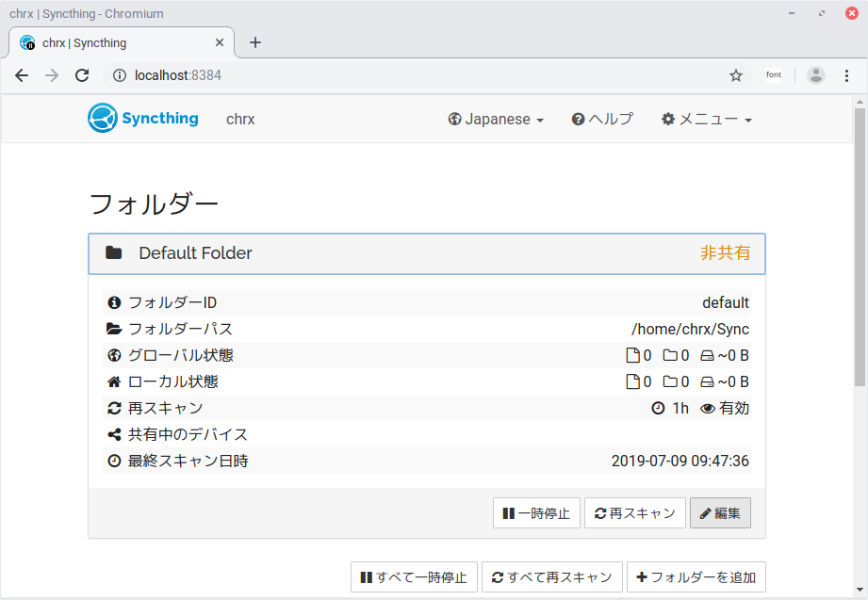Click the site info icon beside localhost
Screen dimensions: 868x600
pos(120,75)
